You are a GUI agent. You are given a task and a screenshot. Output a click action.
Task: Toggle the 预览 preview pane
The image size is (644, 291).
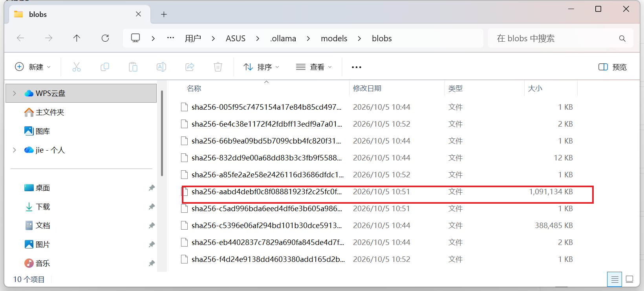[x=612, y=67]
